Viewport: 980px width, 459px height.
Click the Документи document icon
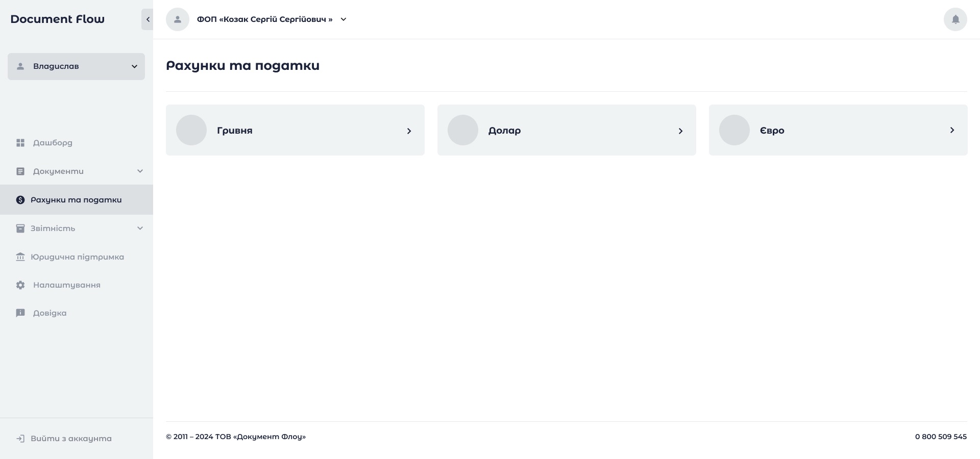(x=20, y=171)
